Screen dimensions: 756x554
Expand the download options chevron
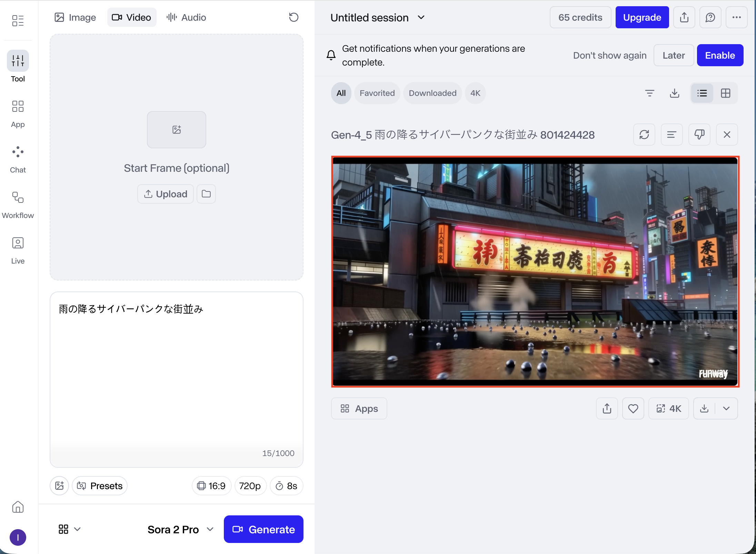726,408
